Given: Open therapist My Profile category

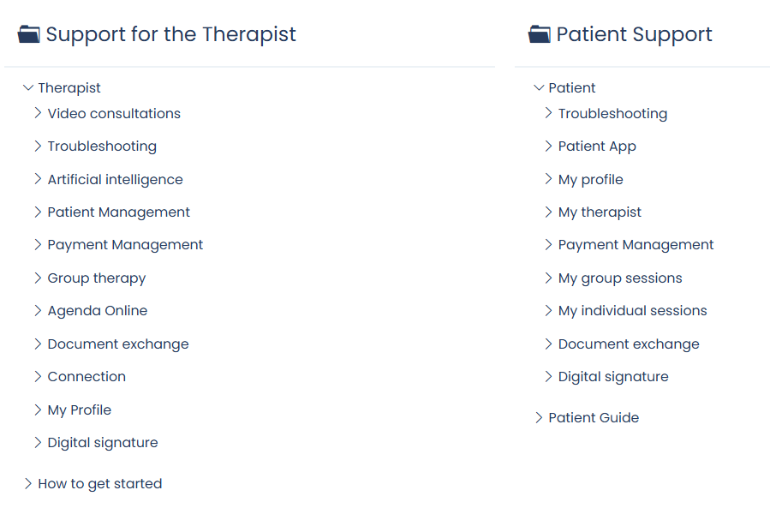Looking at the screenshot, I should point(80,409).
